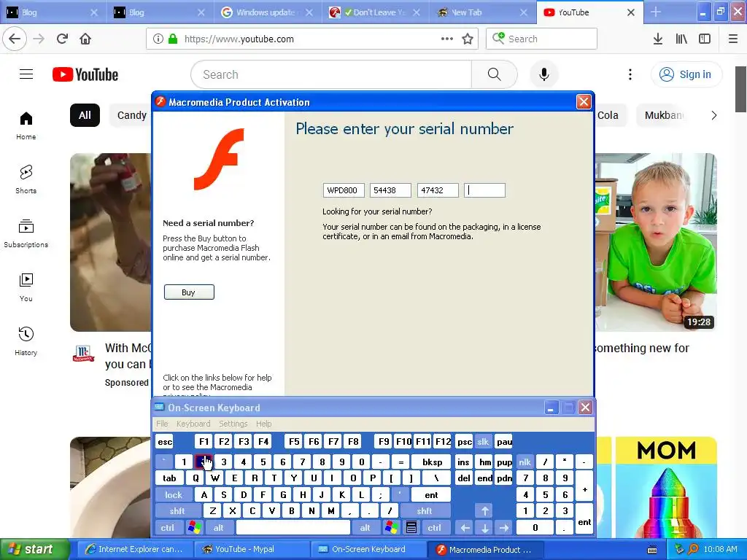Viewport: 747px width, 560px height.
Task: Open Subscriptions in YouTube sidebar
Action: click(x=26, y=233)
